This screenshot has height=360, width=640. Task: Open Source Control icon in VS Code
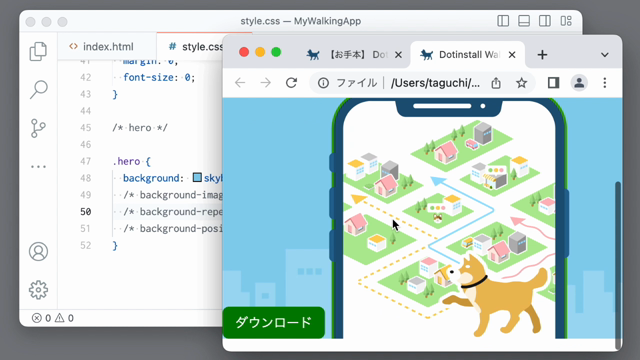[38, 128]
